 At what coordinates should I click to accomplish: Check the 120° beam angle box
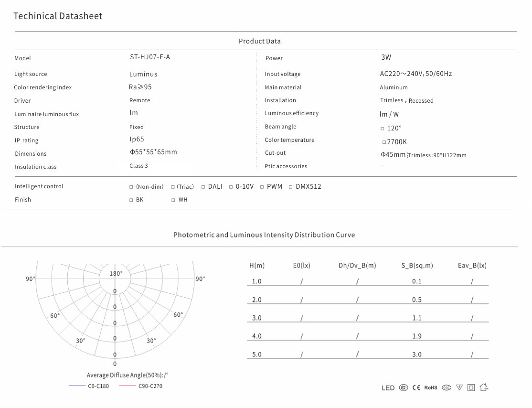click(x=383, y=129)
